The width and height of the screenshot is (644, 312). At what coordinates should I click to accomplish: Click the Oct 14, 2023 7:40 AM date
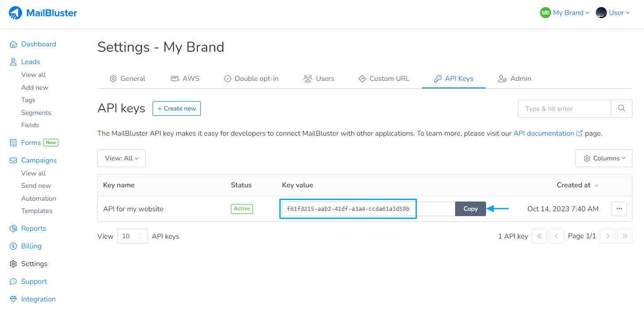563,209
